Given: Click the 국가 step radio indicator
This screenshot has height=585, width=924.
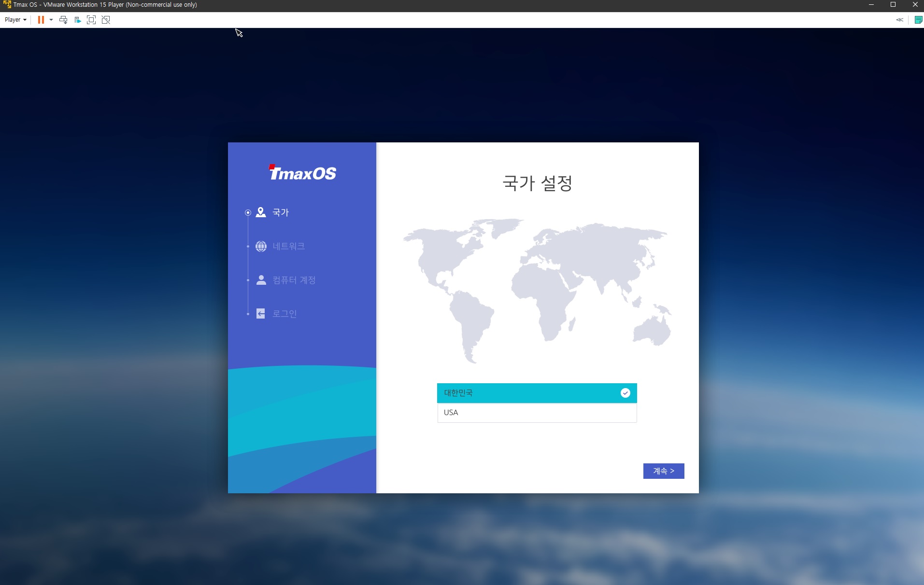Looking at the screenshot, I should coord(248,212).
